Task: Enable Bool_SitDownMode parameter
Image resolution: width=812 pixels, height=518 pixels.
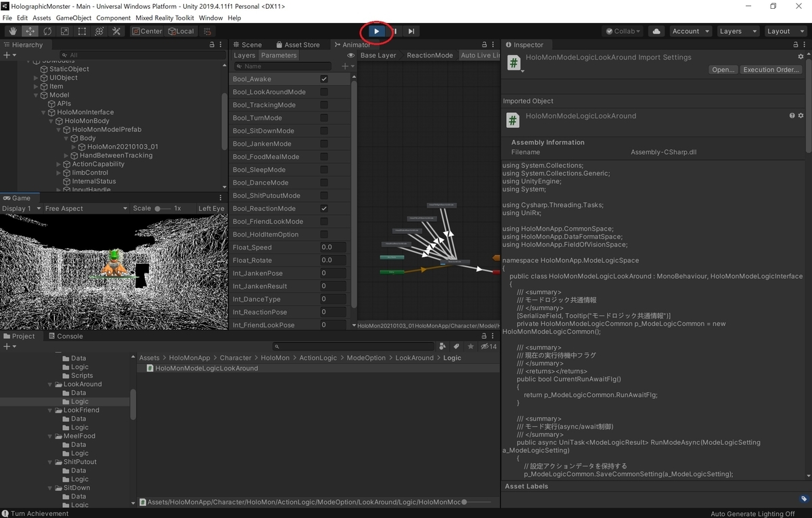Action: click(324, 131)
